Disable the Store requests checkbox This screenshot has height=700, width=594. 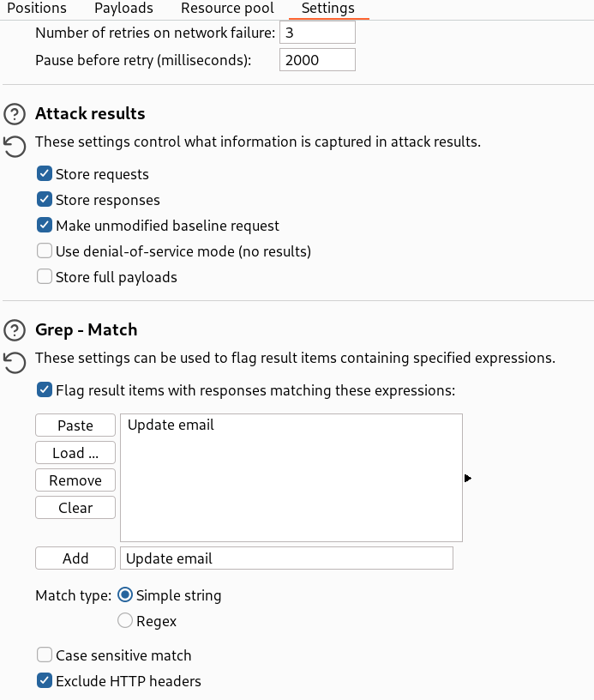45,173
